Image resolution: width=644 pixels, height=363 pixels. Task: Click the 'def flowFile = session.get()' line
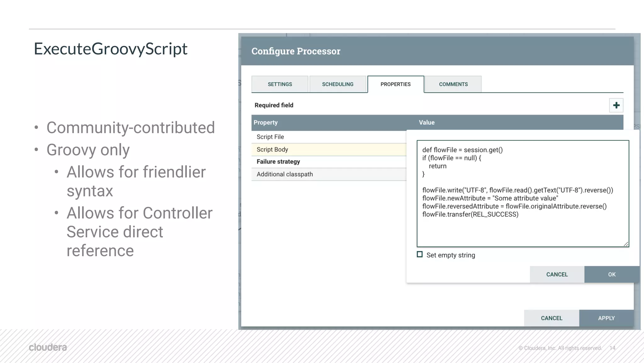(x=462, y=150)
